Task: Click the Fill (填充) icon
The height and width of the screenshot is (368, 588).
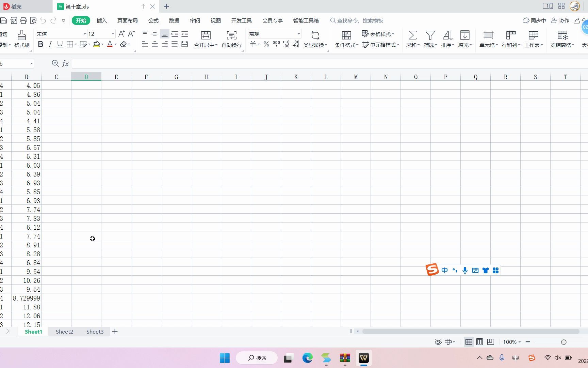Action: click(465, 35)
